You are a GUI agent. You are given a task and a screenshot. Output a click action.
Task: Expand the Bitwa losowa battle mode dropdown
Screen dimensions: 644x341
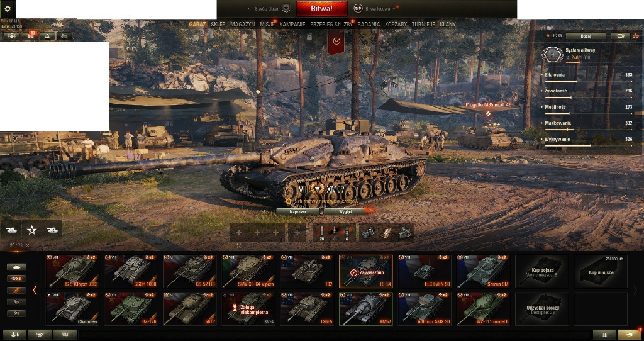[x=376, y=8]
